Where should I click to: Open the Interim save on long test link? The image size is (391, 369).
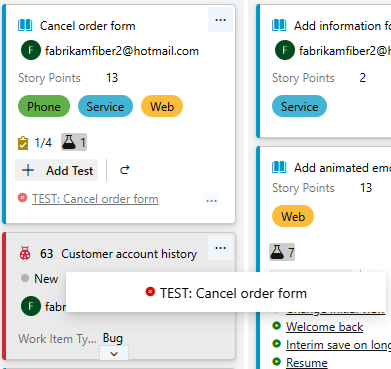338,345
